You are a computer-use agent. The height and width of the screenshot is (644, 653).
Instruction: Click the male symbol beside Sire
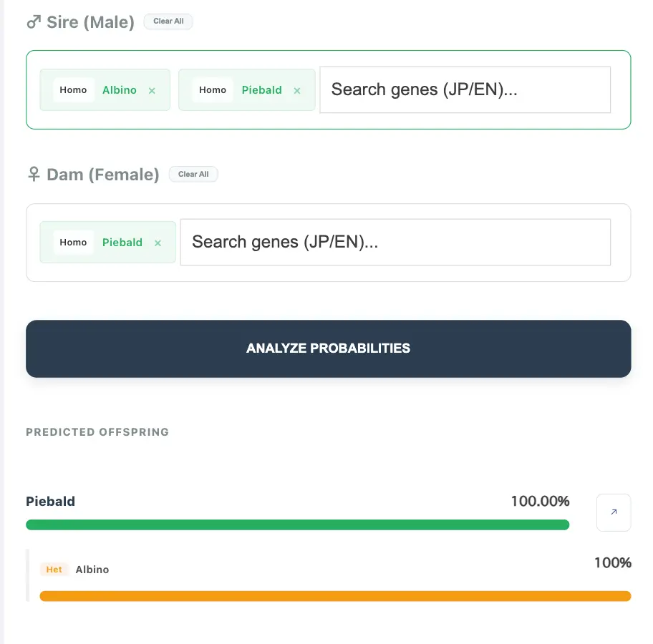coord(34,22)
